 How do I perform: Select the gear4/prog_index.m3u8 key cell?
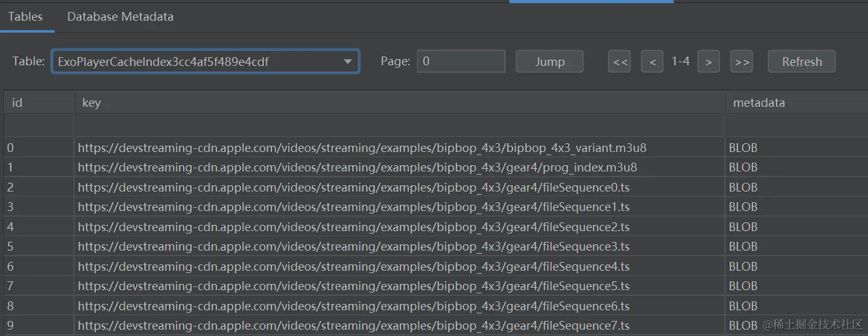coord(400,168)
